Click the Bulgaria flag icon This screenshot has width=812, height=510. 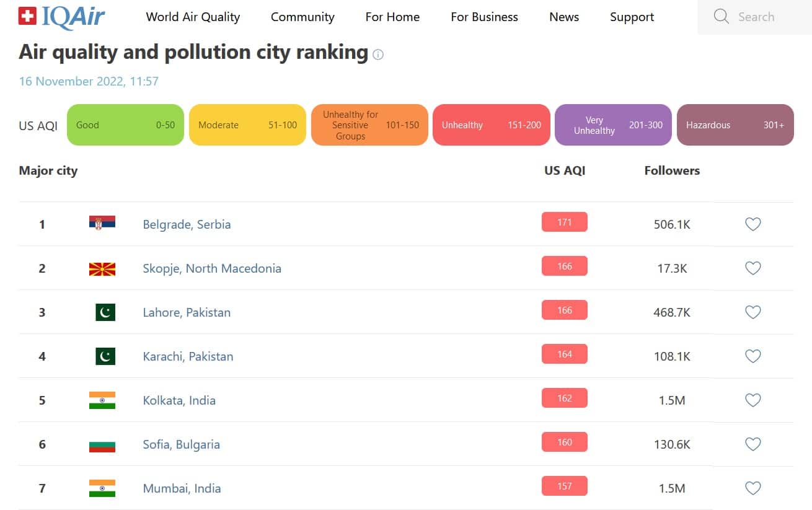coord(102,444)
